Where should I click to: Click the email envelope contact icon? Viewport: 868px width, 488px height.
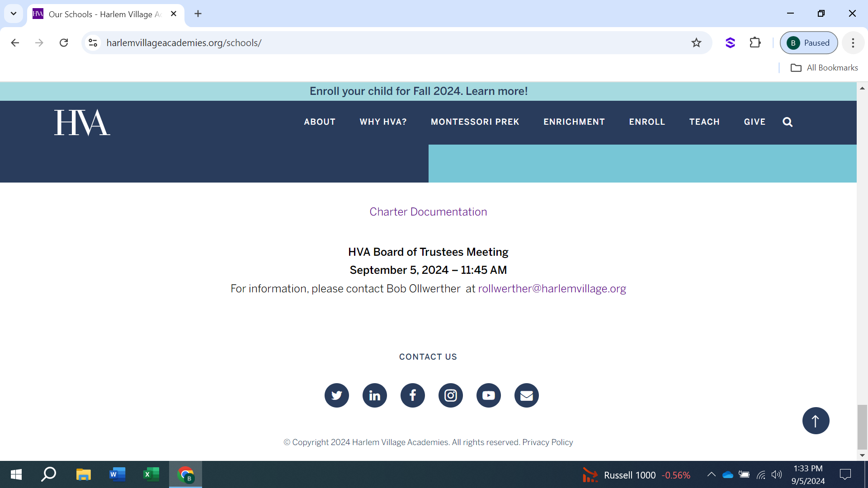point(527,395)
